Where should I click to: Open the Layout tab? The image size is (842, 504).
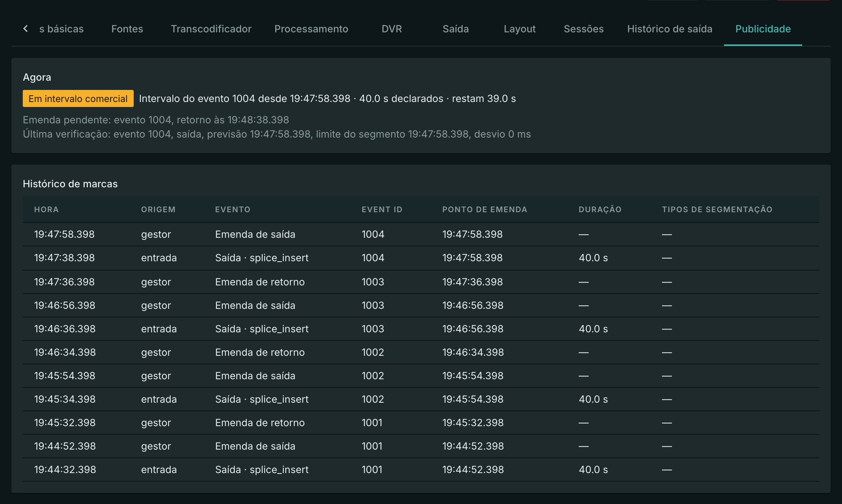[519, 29]
